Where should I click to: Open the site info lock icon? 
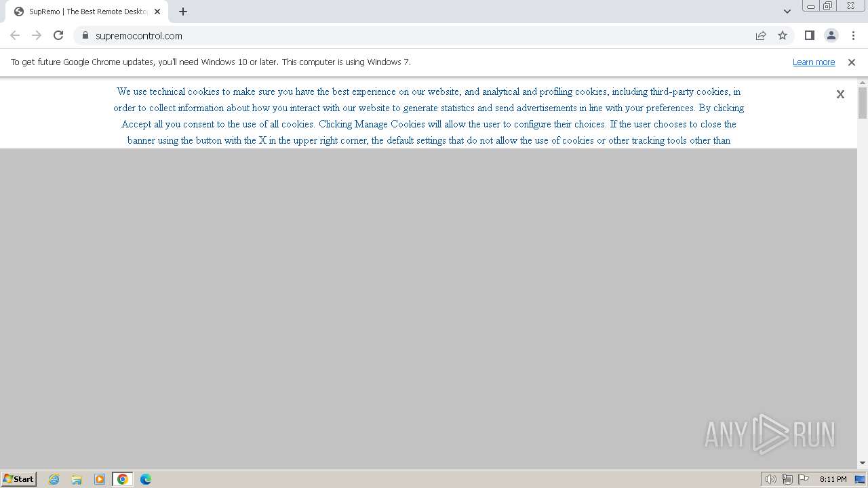tap(85, 35)
